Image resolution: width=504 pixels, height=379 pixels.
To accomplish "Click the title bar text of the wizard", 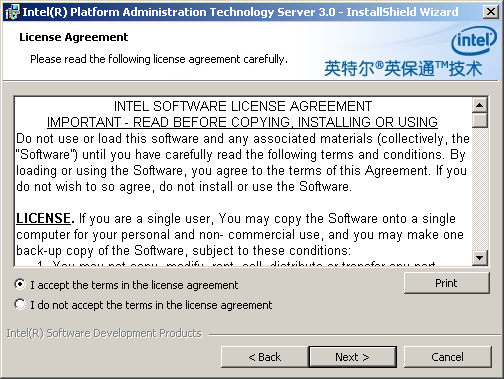I will (x=240, y=12).
